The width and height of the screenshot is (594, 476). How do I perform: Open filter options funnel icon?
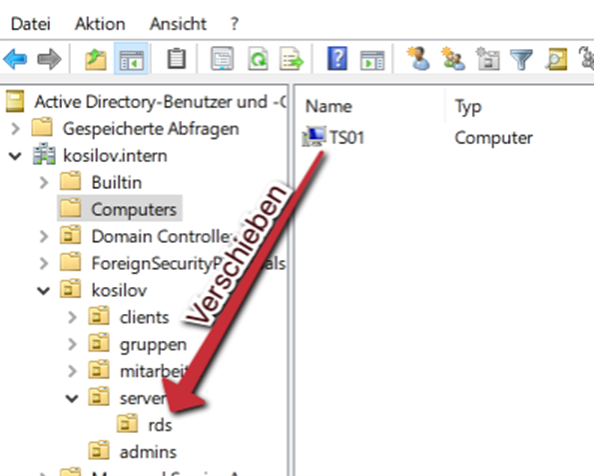(521, 59)
